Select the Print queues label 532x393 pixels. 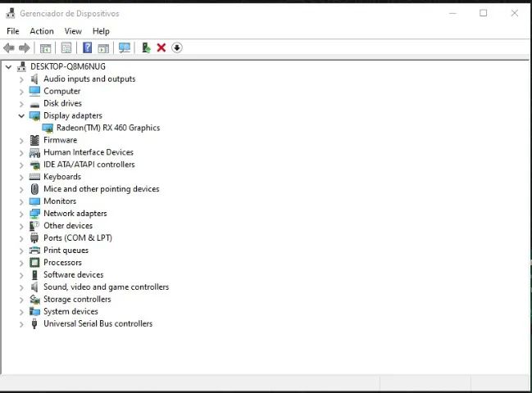pyautogui.click(x=66, y=251)
